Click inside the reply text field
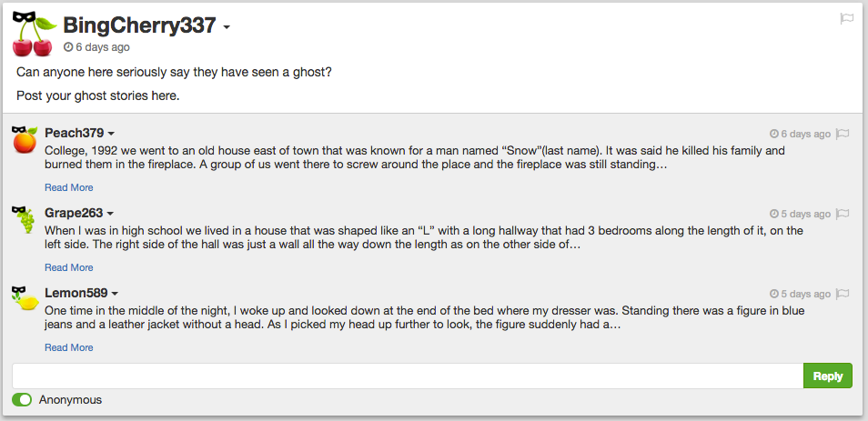Image resolution: width=868 pixels, height=421 pixels. click(x=408, y=376)
